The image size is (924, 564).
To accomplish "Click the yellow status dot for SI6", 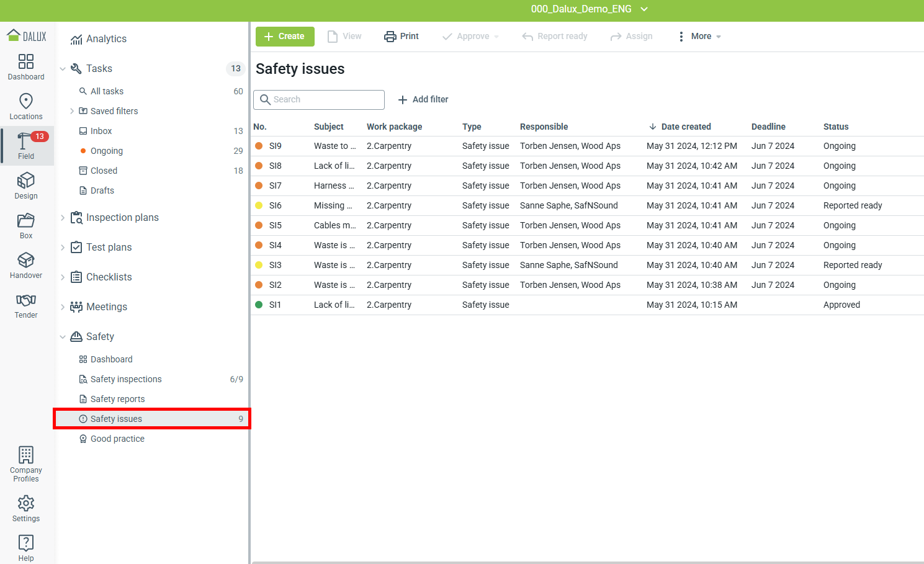I will [x=259, y=205].
